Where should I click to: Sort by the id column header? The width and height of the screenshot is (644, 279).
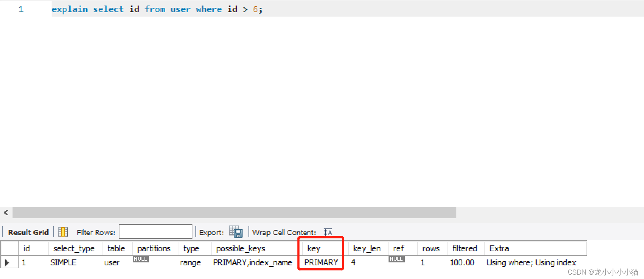(34, 248)
